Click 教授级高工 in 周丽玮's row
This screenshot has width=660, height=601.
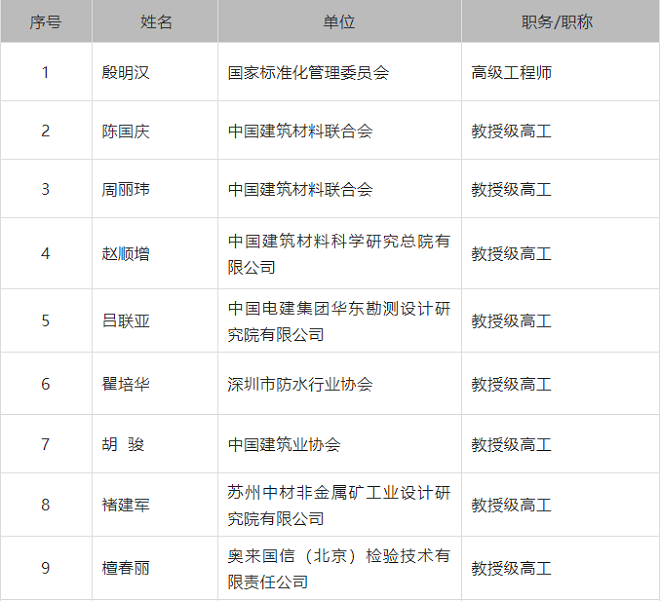coord(511,189)
